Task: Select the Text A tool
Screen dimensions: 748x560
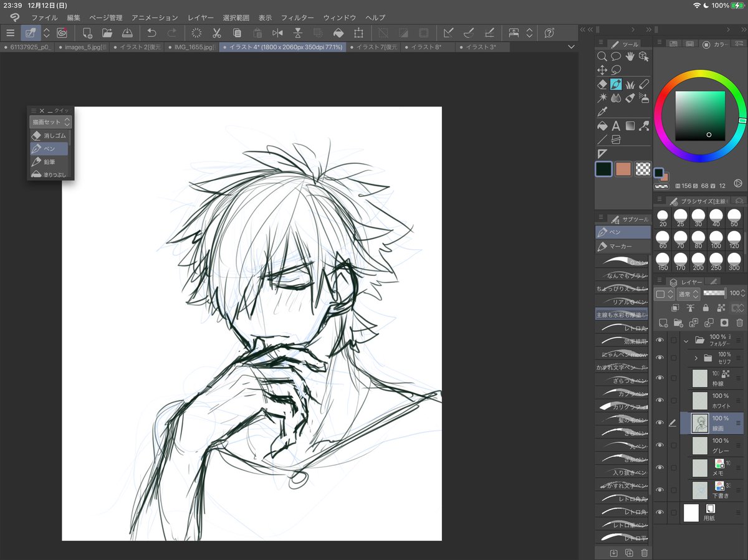Action: click(616, 126)
